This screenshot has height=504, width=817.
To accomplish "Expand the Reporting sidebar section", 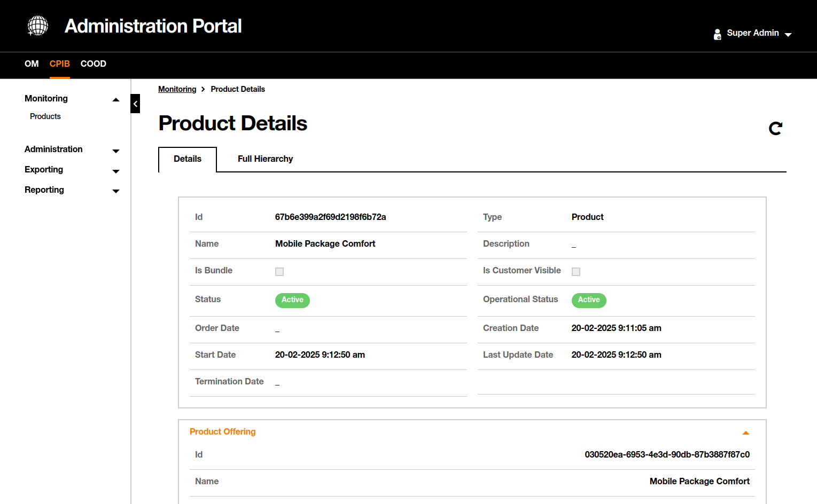I will click(x=116, y=191).
